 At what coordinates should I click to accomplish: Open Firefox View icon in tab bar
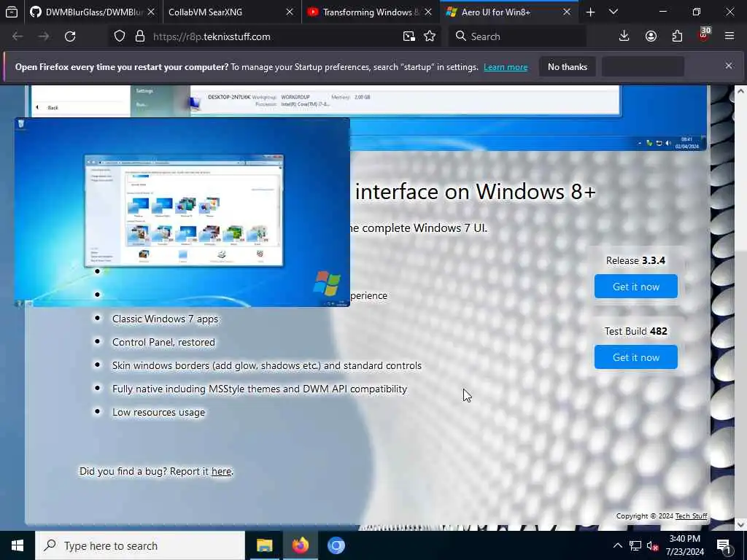coord(12,12)
